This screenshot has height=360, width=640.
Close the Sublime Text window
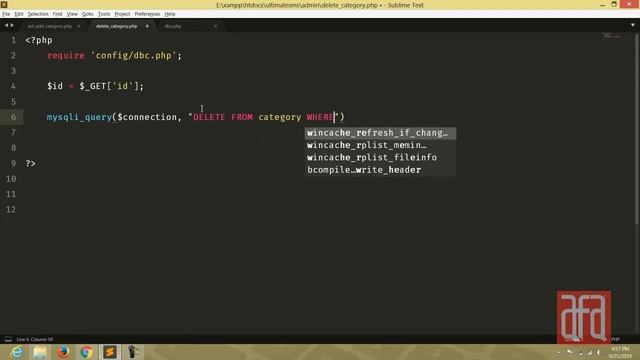[629, 4]
